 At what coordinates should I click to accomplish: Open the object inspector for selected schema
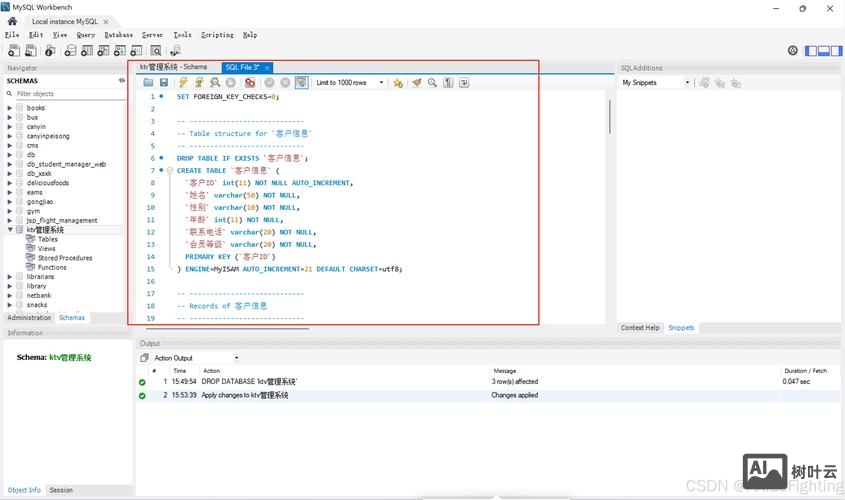(50, 51)
